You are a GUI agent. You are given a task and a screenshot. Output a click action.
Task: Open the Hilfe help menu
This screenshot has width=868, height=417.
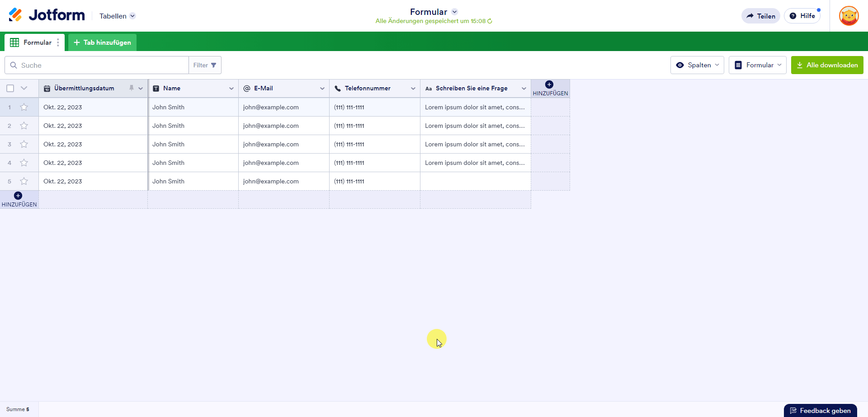802,16
